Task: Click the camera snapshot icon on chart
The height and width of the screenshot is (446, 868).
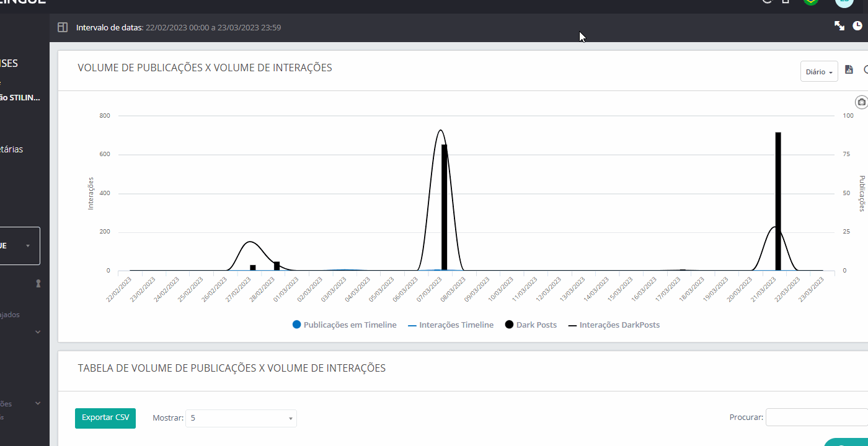Action: (x=861, y=102)
